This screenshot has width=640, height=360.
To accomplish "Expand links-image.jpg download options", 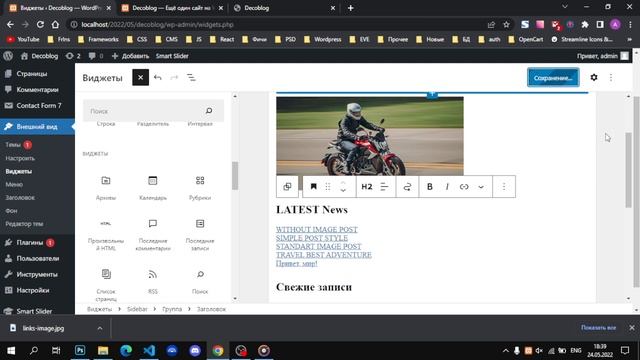I will click(x=100, y=328).
